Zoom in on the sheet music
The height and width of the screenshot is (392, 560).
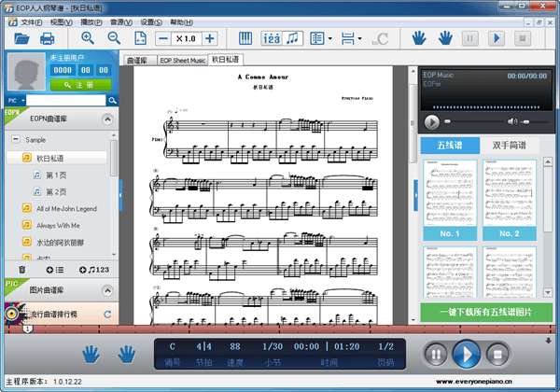pos(88,38)
